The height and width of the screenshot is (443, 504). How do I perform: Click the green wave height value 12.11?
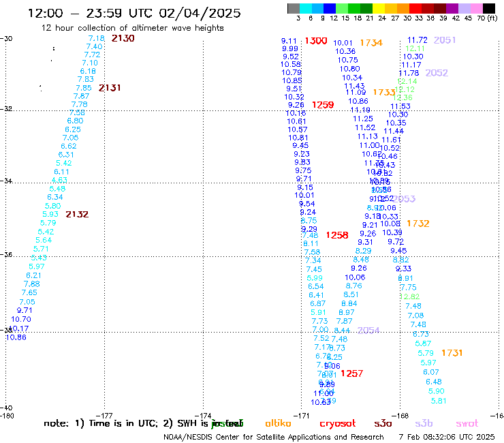(415, 48)
